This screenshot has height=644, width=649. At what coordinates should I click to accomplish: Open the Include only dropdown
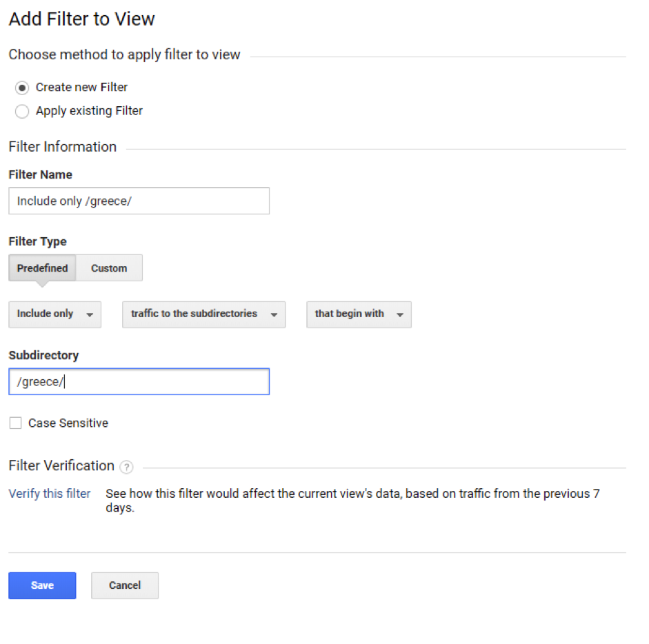point(55,314)
